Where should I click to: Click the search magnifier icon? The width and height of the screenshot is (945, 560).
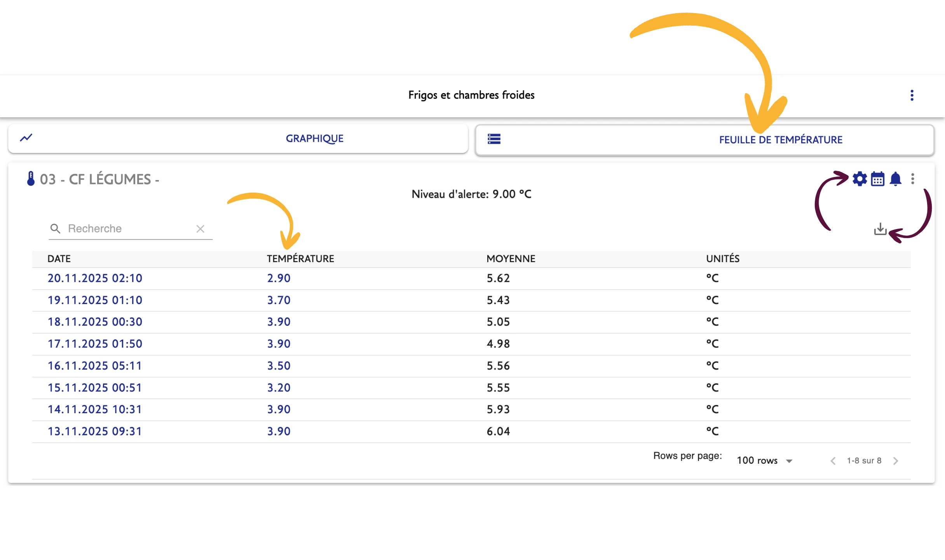point(55,229)
